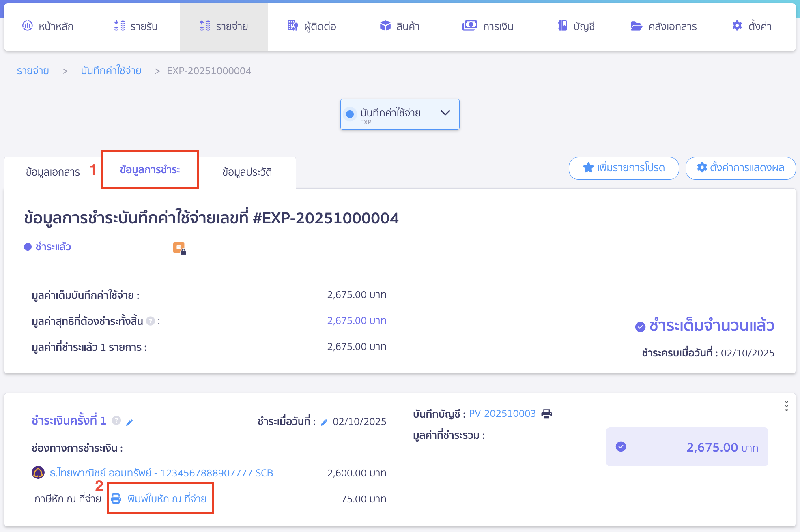Switch to the ข้อมูลเอกสาร tab
The width and height of the screenshot is (800, 532).
(53, 172)
